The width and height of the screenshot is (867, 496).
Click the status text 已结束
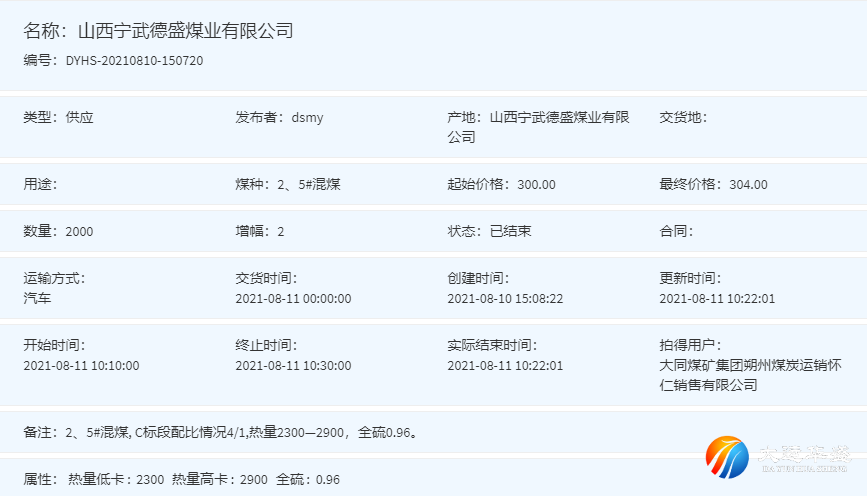(x=510, y=232)
